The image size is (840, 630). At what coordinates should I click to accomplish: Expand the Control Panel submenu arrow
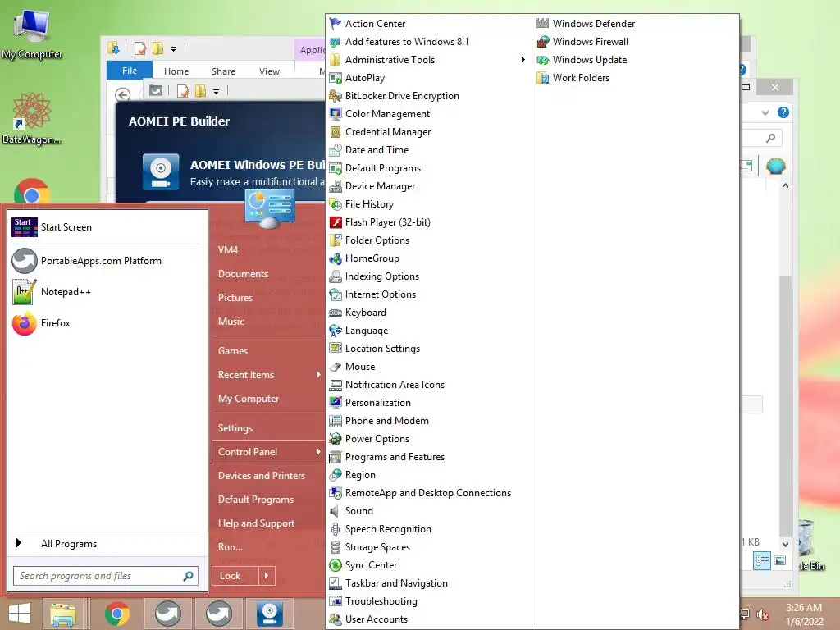[318, 452]
